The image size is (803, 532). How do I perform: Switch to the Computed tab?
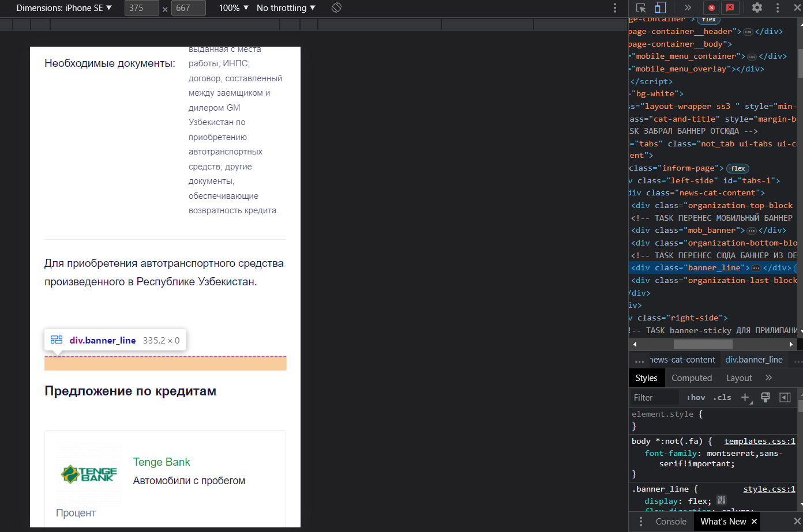click(692, 378)
